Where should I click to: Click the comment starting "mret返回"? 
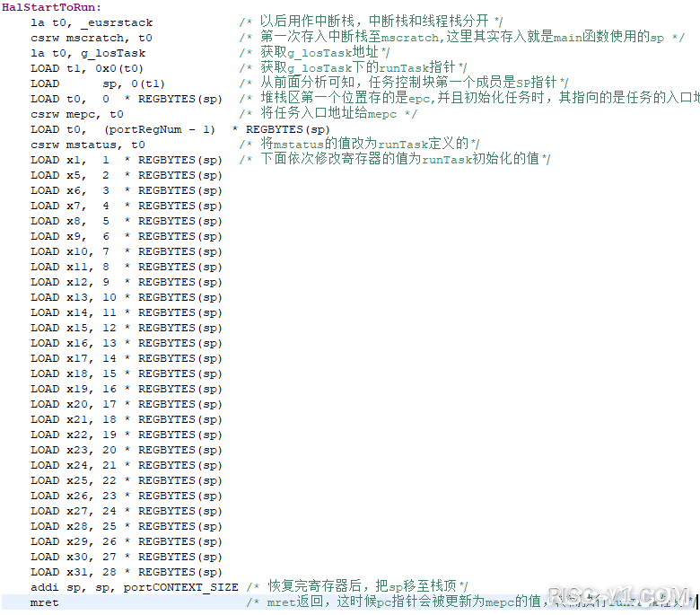click(x=472, y=602)
